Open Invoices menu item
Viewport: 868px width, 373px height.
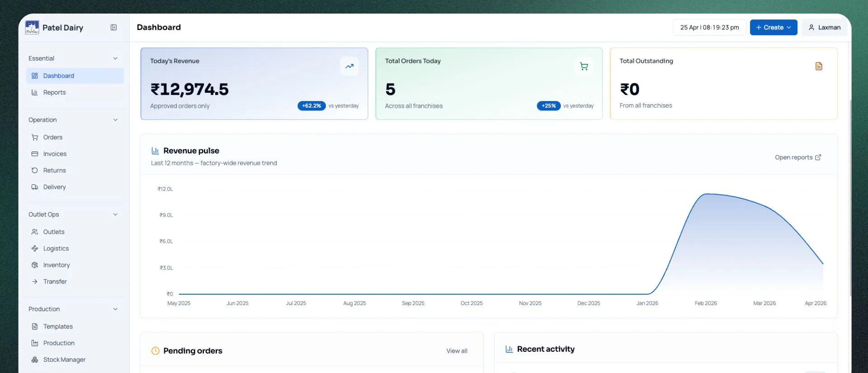tap(75, 154)
